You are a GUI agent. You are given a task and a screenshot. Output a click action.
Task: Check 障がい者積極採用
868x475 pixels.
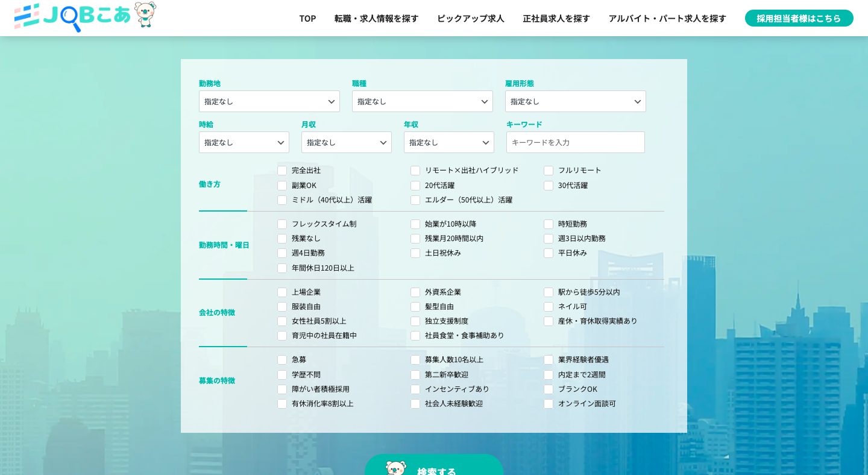click(282, 389)
